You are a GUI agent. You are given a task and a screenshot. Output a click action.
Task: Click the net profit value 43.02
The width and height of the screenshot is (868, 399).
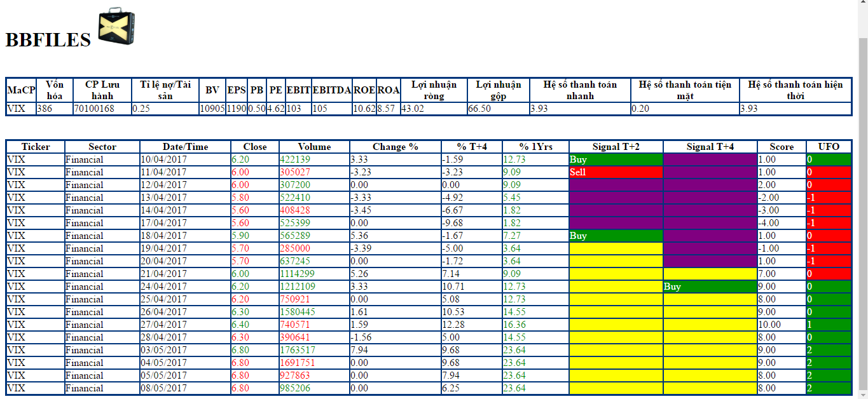(413, 109)
